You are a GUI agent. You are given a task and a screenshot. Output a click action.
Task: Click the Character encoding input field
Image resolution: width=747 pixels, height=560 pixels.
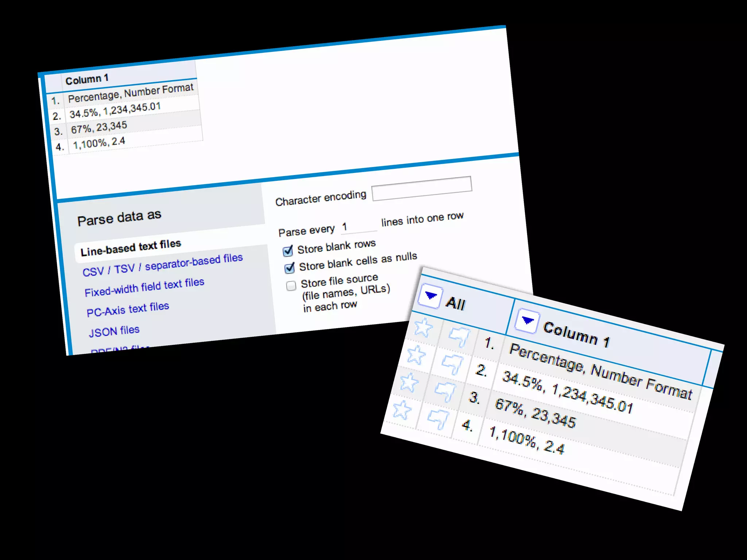pyautogui.click(x=422, y=188)
